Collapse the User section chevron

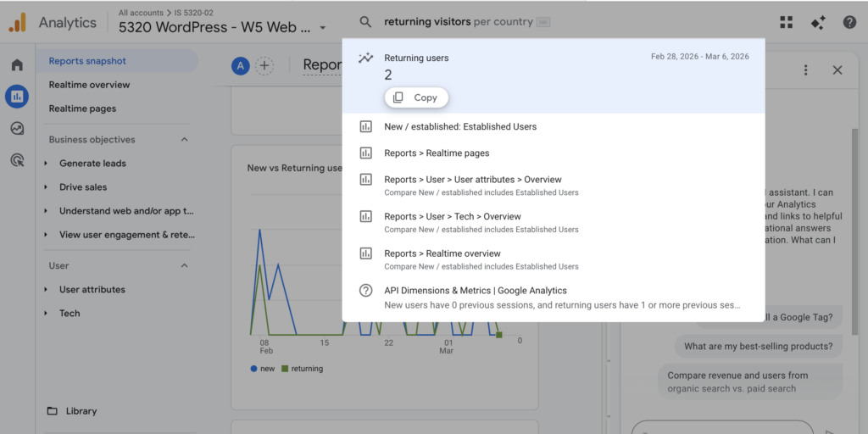click(185, 266)
